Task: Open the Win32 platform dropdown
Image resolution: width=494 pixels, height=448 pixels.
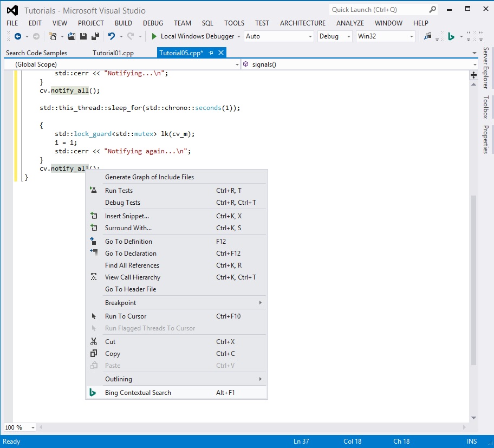Action: 412,36
